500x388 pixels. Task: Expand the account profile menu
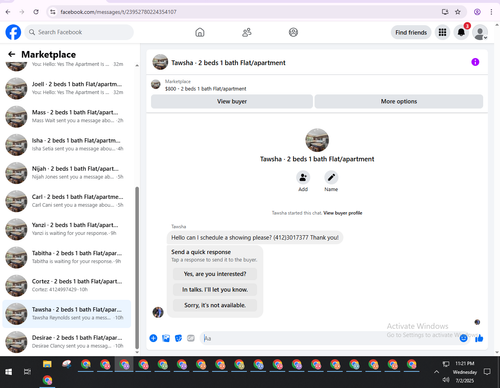pos(480,33)
